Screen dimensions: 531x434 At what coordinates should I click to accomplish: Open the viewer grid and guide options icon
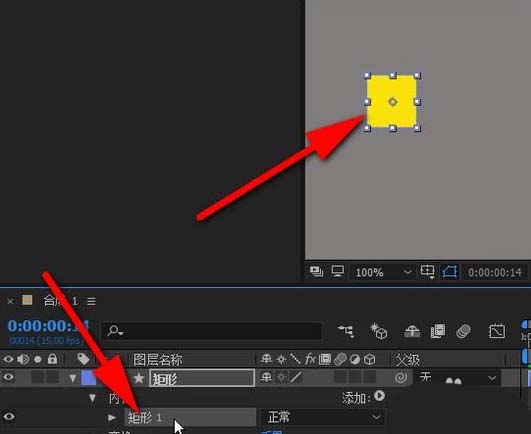[x=427, y=272]
